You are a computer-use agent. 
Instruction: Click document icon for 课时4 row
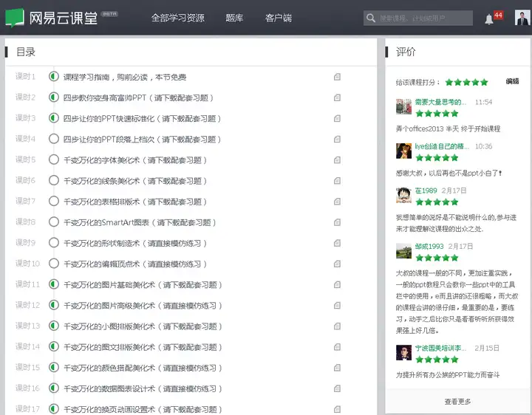[337, 139]
